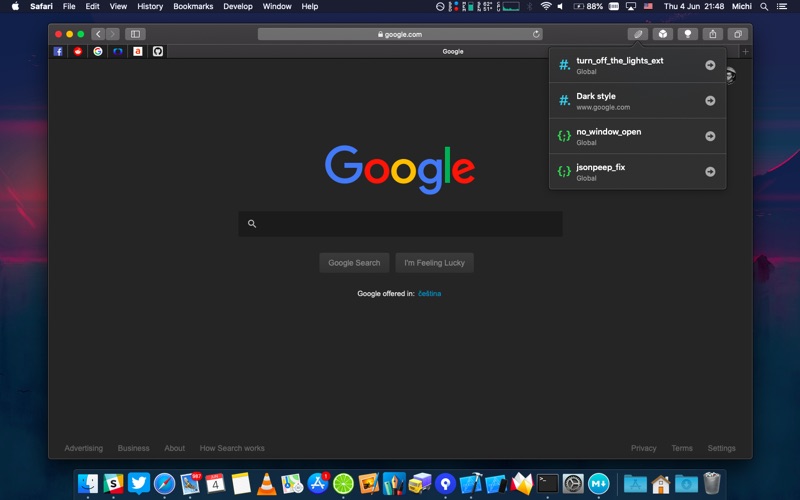Viewport: 800px width, 500px height.
Task: Toggle the Safari sidebar button
Action: click(135, 34)
